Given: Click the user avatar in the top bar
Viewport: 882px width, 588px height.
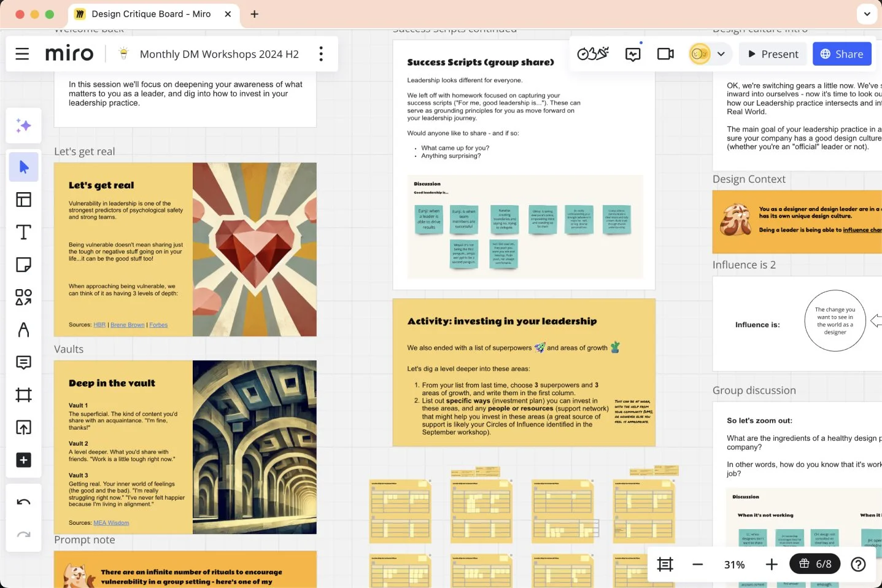Looking at the screenshot, I should point(700,54).
